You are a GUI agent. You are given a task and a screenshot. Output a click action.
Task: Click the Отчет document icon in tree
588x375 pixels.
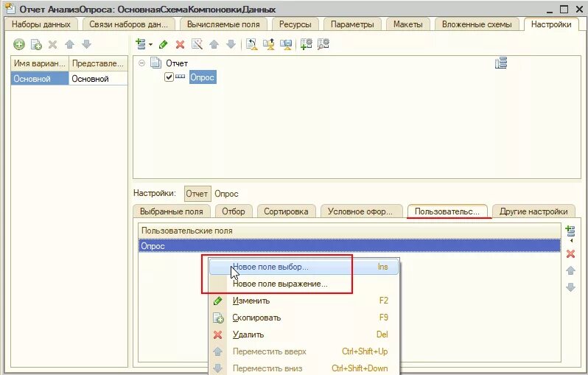pos(155,63)
